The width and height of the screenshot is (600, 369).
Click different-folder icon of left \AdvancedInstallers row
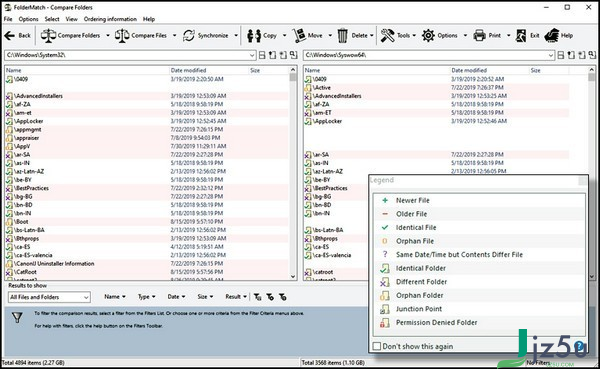click(x=9, y=96)
